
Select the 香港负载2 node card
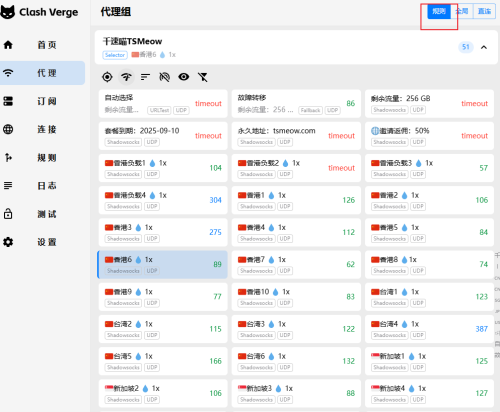point(296,168)
